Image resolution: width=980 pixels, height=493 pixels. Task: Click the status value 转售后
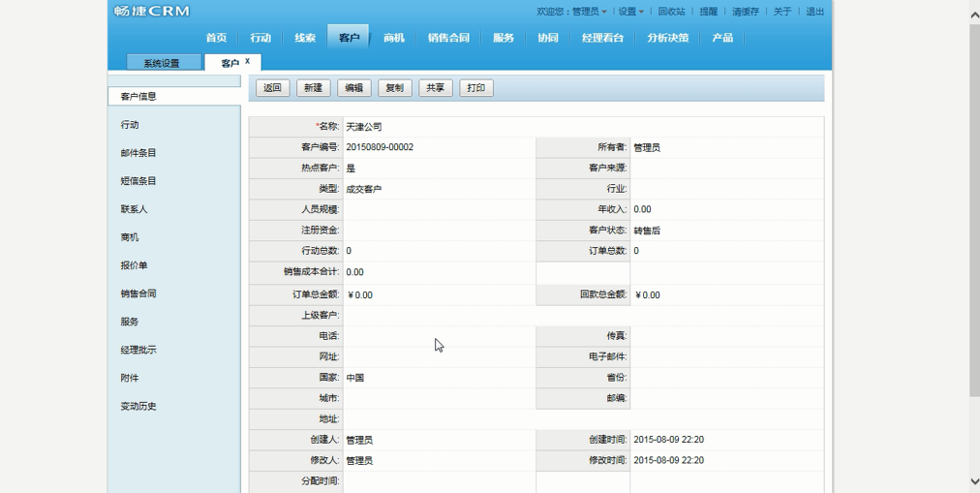(x=647, y=231)
